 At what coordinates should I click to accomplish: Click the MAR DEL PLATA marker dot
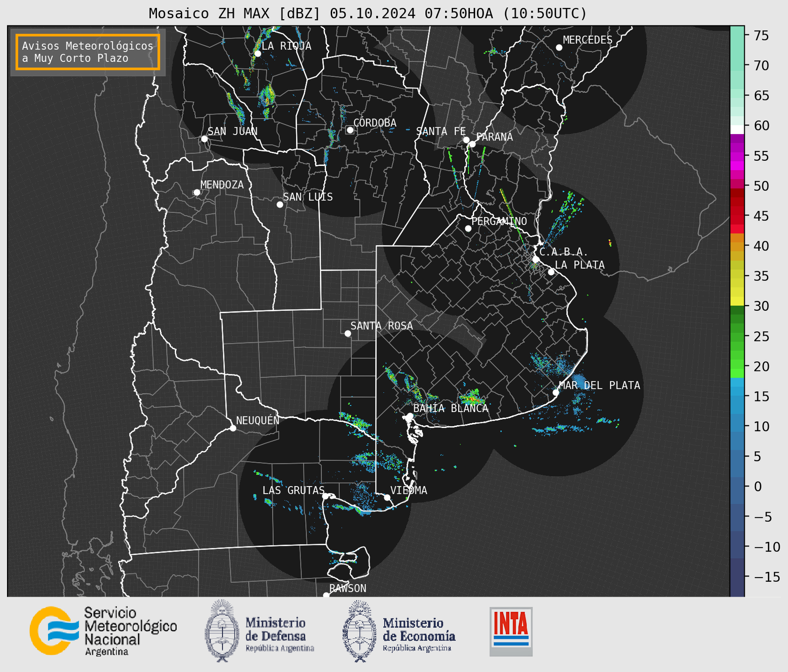[x=556, y=393]
